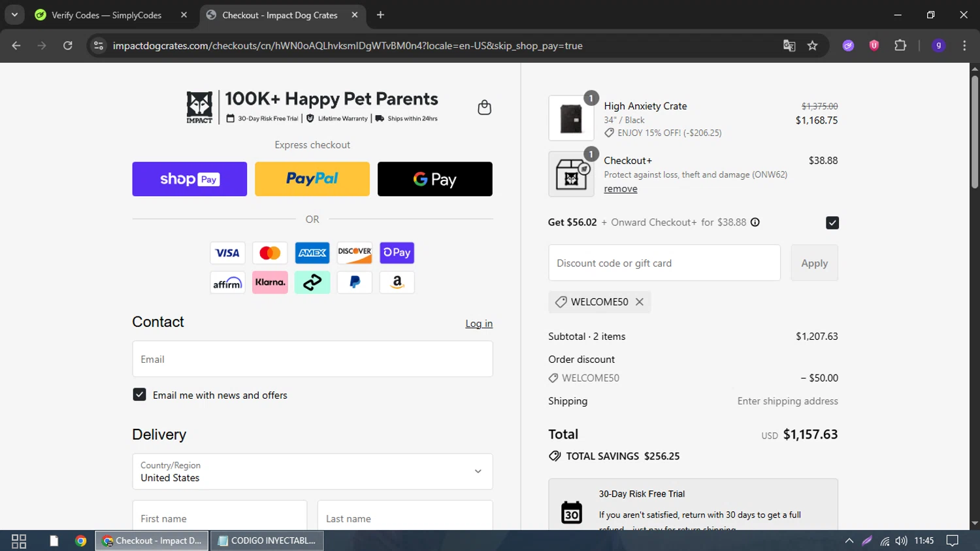Click the Log in link

(x=479, y=324)
